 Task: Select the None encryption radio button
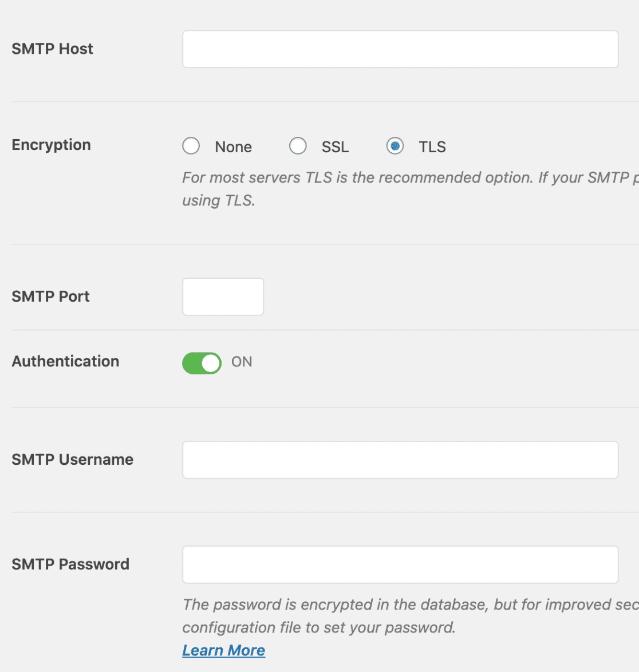[x=191, y=146]
